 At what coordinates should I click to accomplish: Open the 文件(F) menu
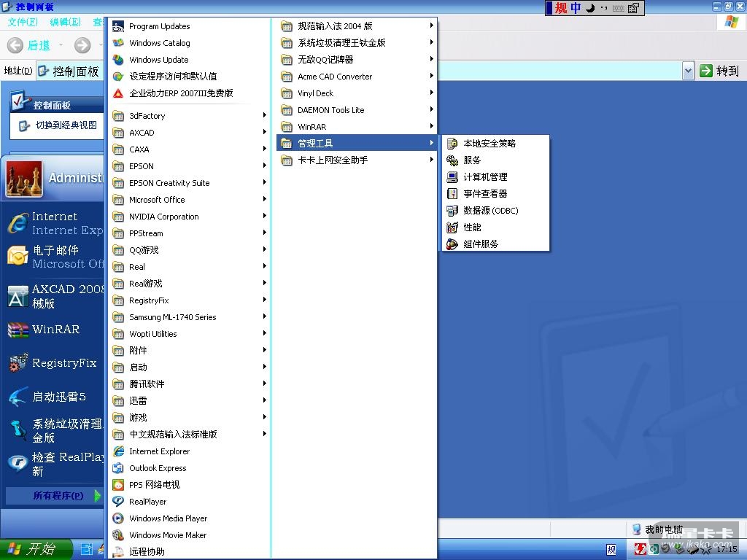[23, 22]
